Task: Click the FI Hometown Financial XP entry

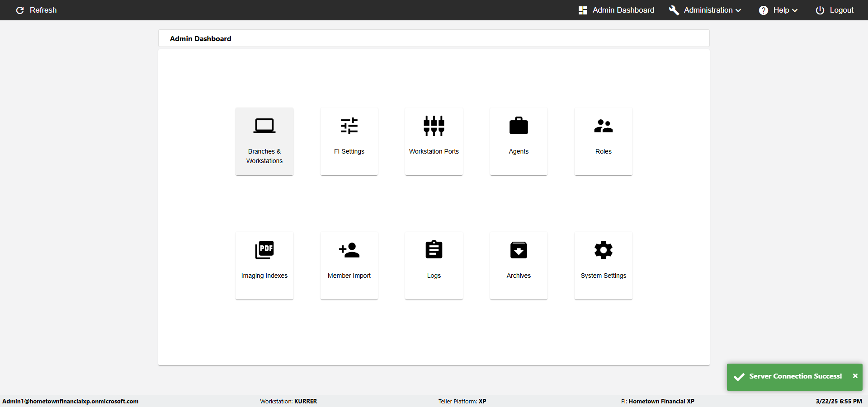Action: [x=658, y=401]
